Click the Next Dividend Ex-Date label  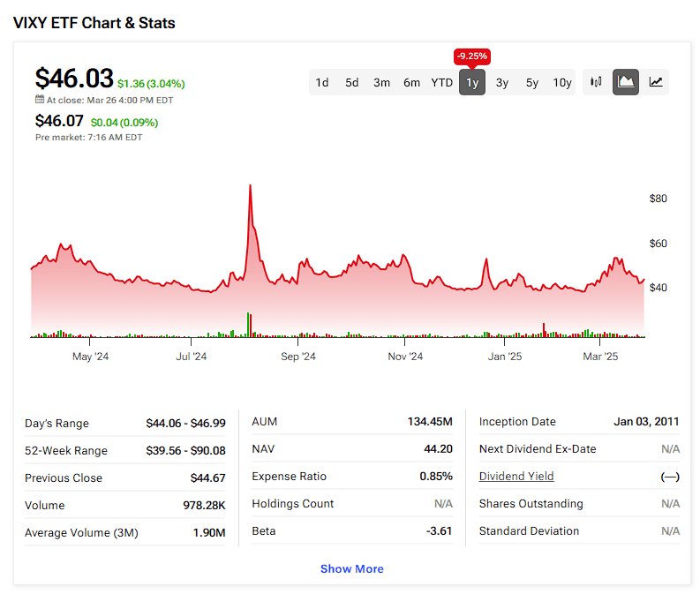[538, 449]
